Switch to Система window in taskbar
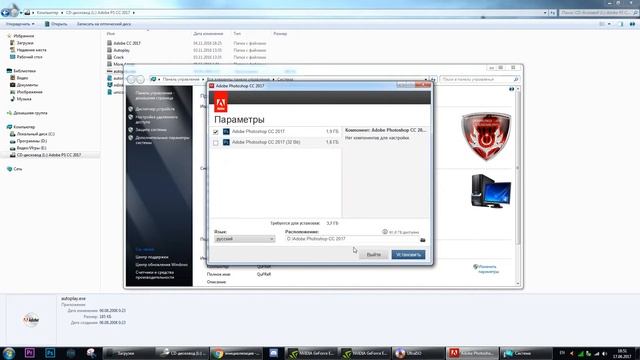The width and height of the screenshot is (640, 360). (x=526, y=353)
